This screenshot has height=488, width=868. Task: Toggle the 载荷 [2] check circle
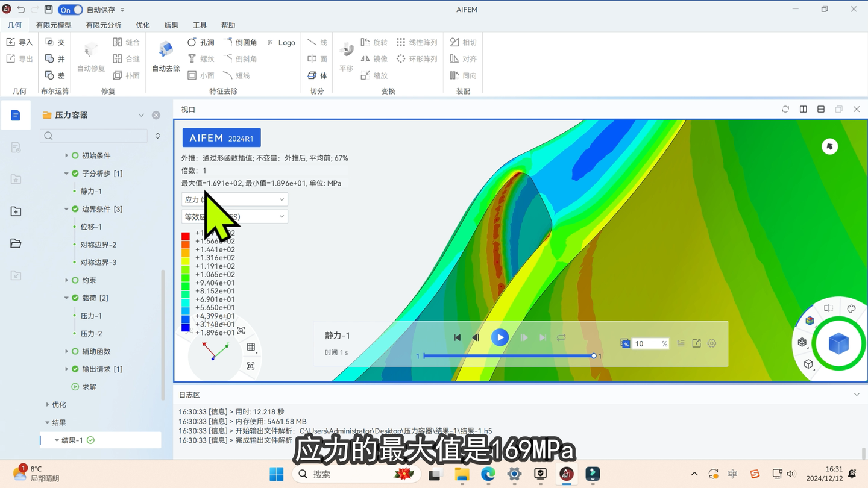(75, 298)
